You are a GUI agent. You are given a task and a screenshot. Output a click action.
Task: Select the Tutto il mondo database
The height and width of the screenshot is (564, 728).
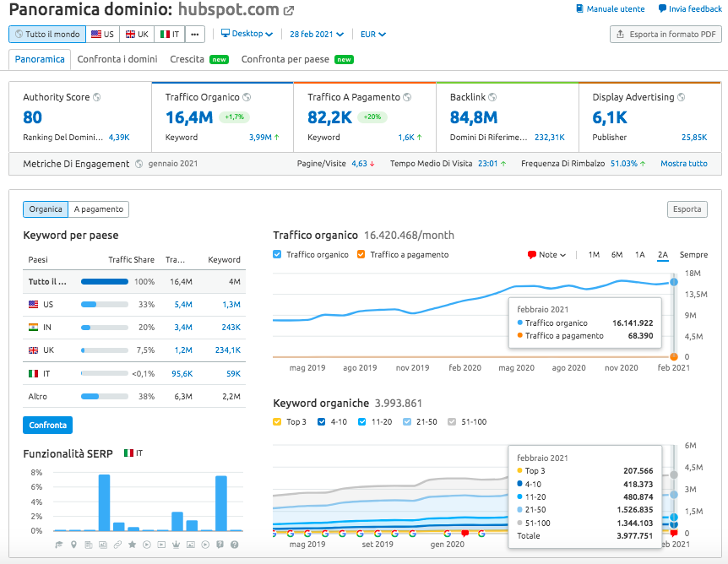[47, 35]
